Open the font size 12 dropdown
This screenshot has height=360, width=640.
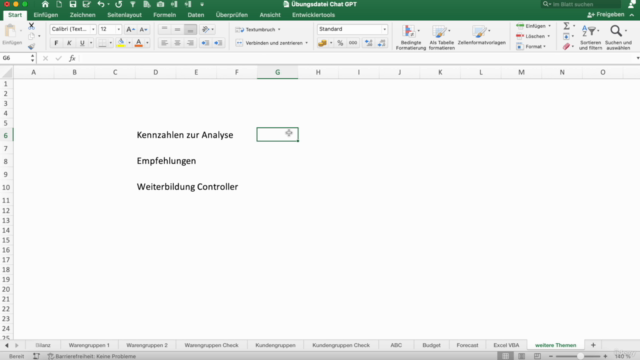pos(118,29)
